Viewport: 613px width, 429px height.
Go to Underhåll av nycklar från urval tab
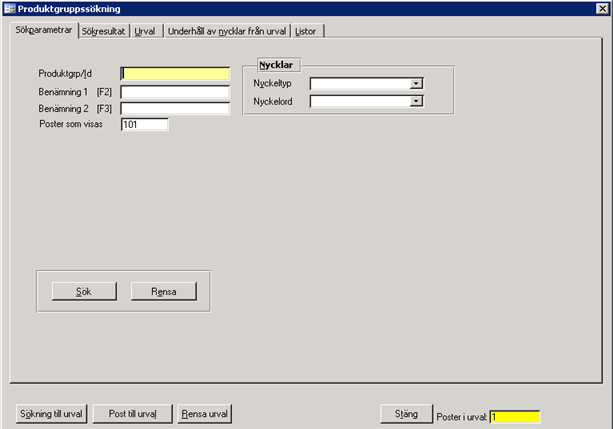227,31
